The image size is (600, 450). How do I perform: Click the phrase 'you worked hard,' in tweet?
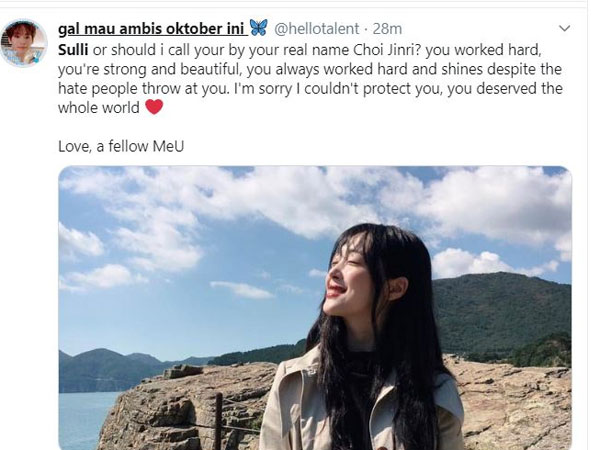point(483,51)
